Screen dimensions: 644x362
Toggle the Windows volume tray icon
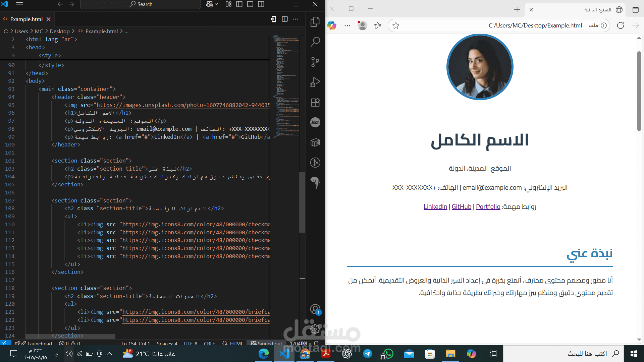click(69, 354)
